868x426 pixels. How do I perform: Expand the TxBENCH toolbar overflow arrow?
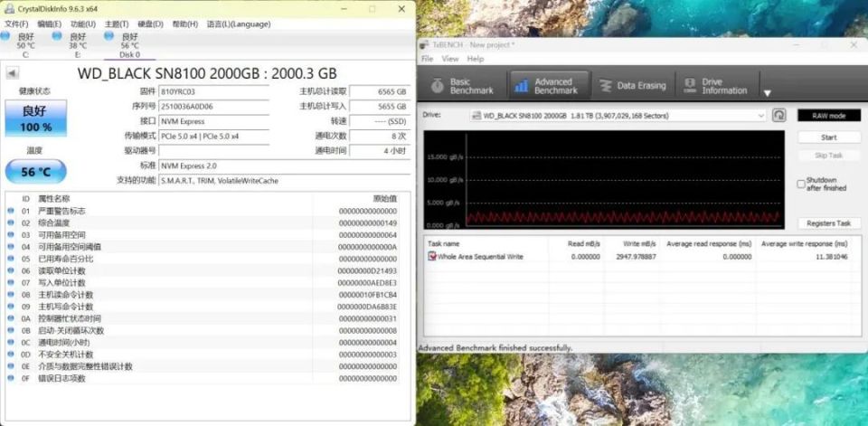(768, 92)
